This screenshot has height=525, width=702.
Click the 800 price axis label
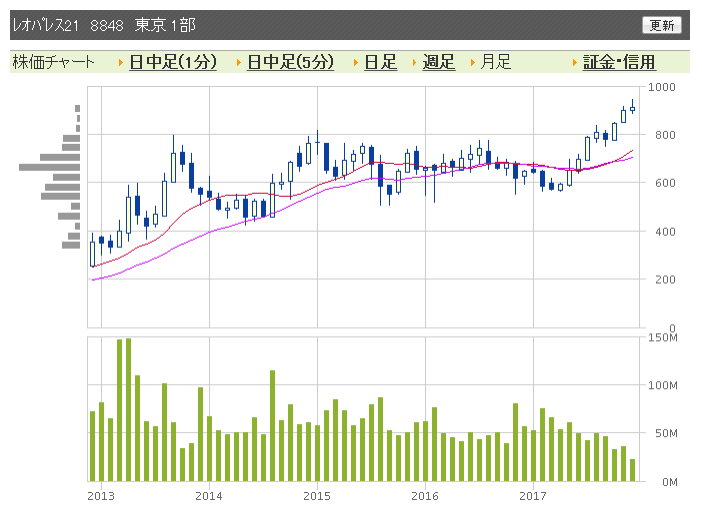tap(665, 135)
